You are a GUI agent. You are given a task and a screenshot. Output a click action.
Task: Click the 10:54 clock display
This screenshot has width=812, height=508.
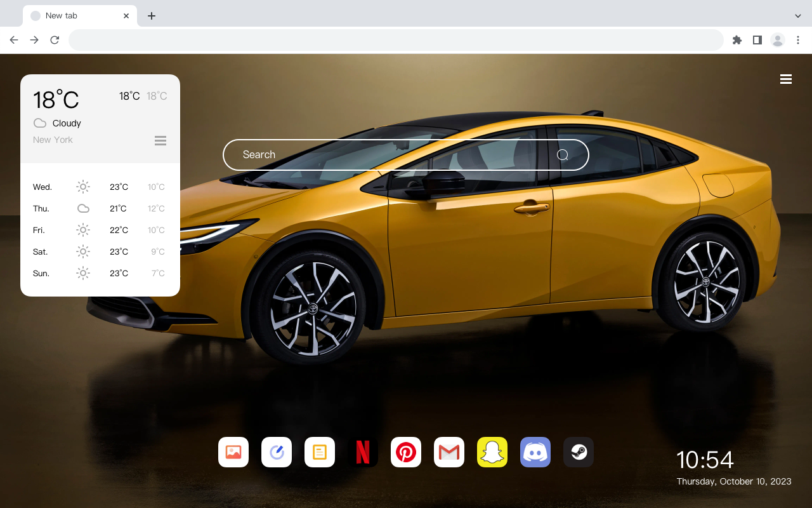705,460
